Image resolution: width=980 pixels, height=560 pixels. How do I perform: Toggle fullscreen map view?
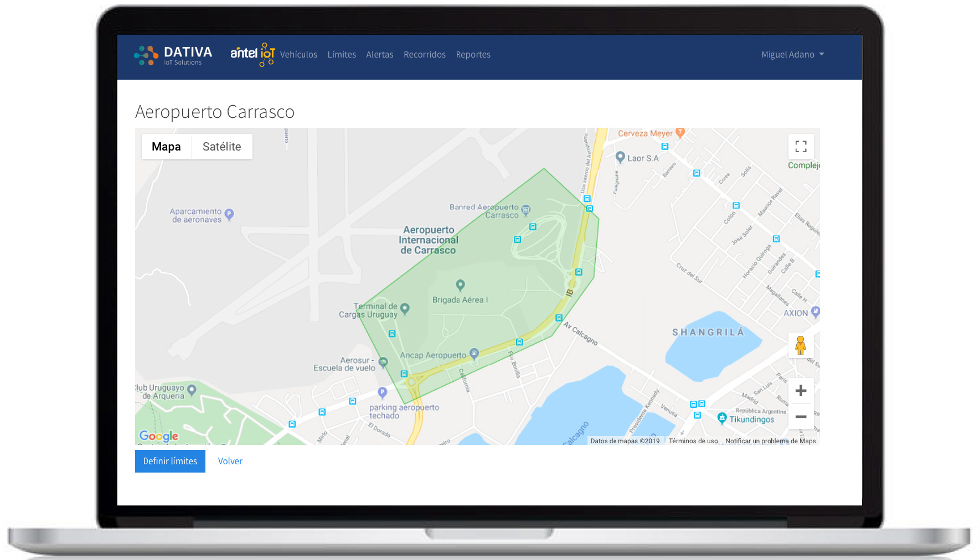(x=801, y=147)
